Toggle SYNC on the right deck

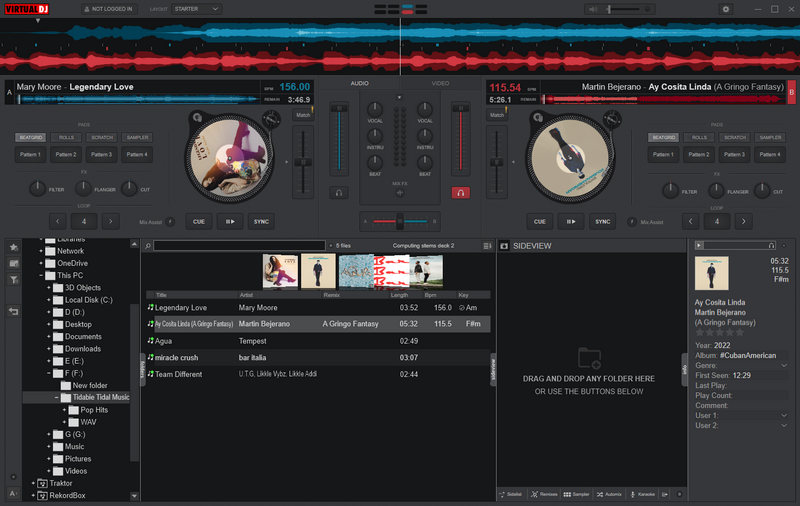pos(603,221)
